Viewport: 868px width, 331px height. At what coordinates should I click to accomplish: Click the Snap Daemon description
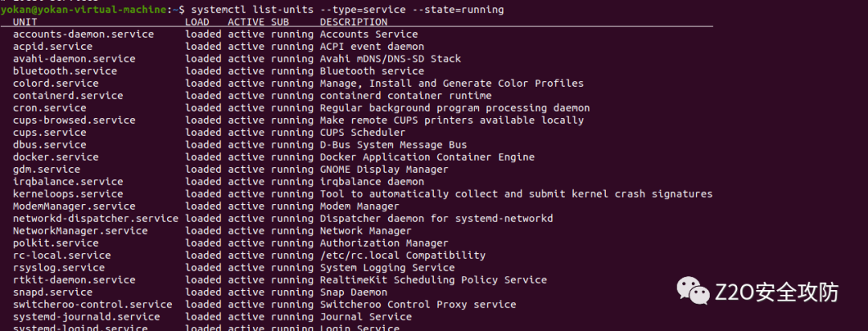(x=354, y=292)
